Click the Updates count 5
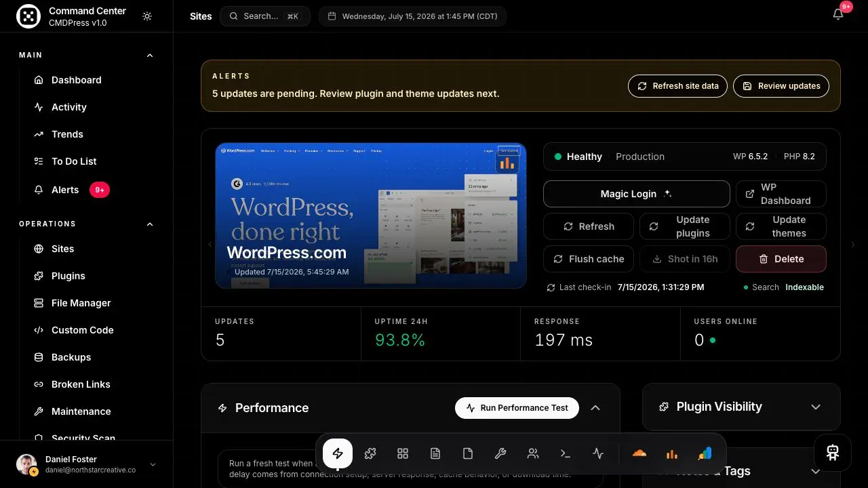868x488 pixels. [x=220, y=340]
